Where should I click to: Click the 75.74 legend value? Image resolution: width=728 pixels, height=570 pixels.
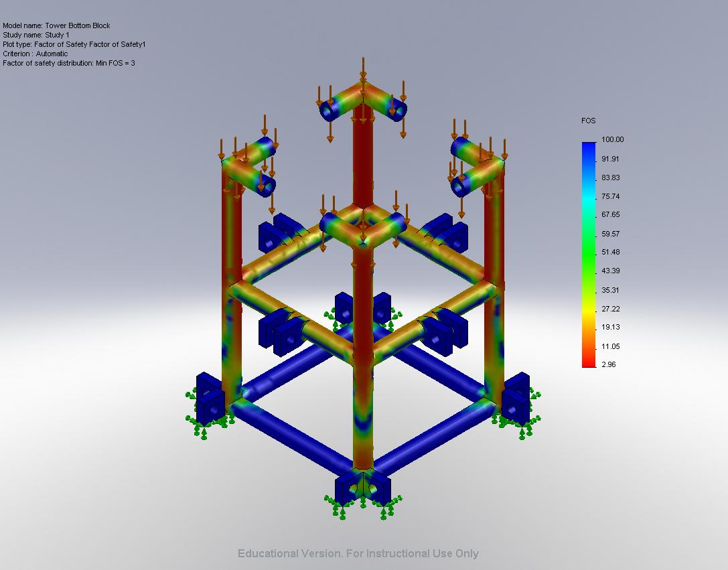tap(611, 196)
